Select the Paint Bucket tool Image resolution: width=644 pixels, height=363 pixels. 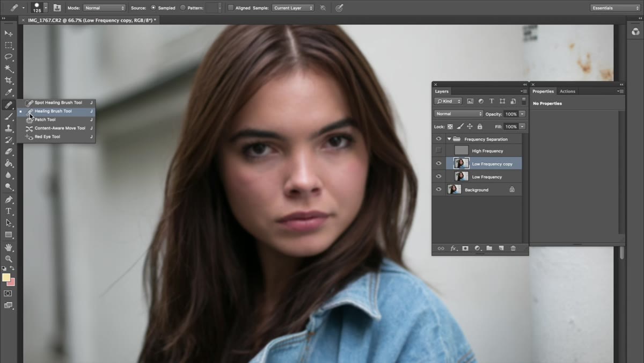point(9,163)
